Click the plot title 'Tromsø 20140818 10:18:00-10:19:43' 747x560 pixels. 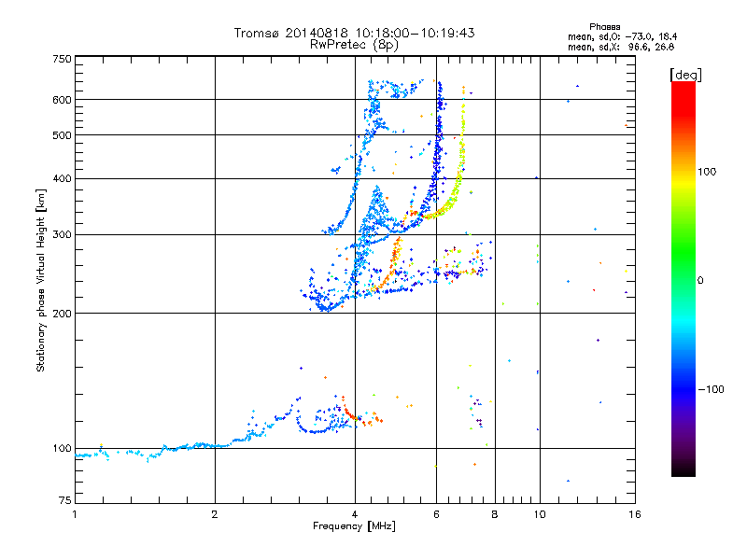pyautogui.click(x=354, y=33)
